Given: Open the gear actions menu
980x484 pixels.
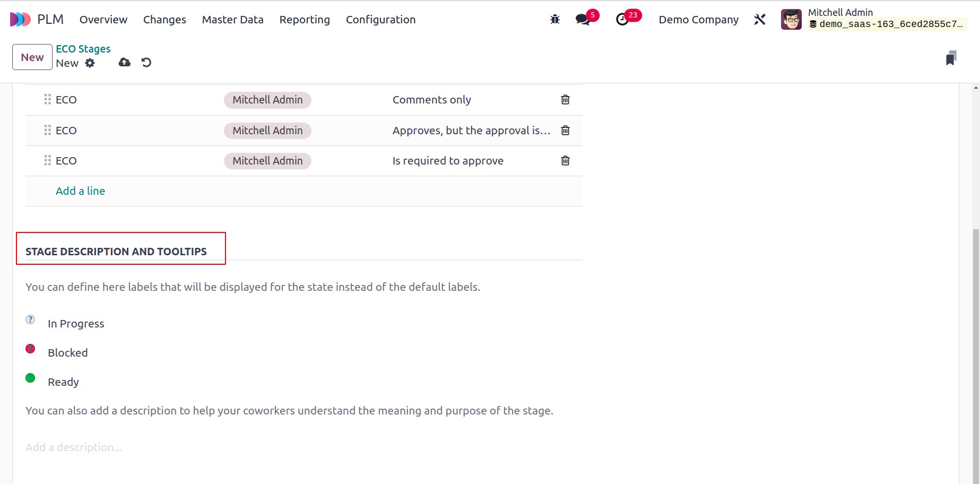Looking at the screenshot, I should tap(90, 63).
